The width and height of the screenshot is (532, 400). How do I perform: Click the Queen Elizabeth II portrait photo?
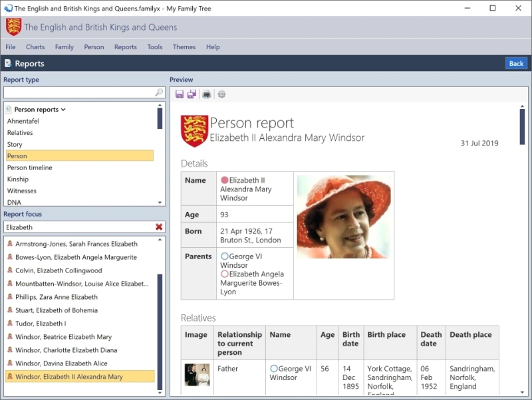tap(344, 217)
